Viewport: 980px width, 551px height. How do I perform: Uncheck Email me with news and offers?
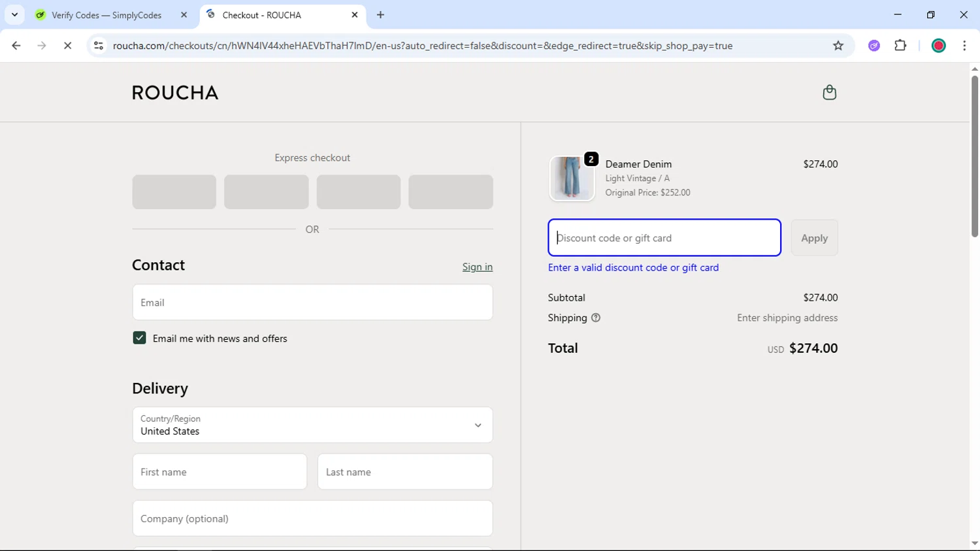[x=139, y=339]
